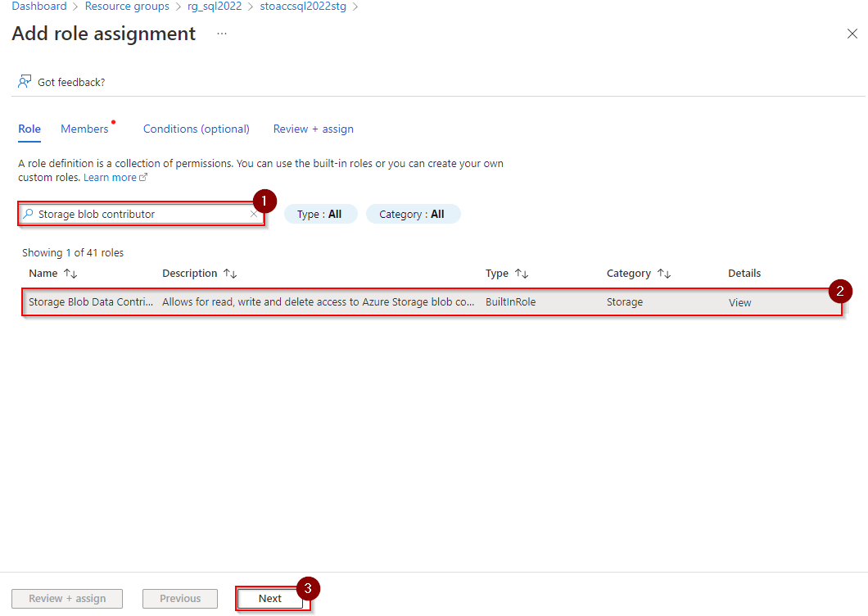Sort by Category column arrows

664,274
